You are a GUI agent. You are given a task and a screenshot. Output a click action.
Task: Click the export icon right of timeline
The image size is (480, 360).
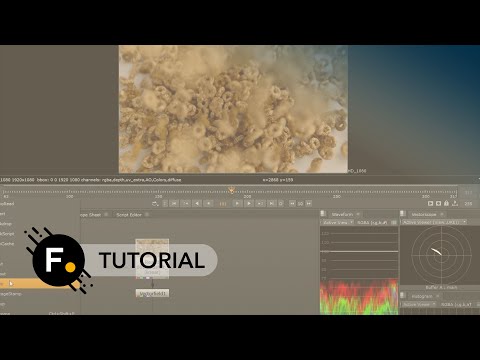click(x=455, y=203)
